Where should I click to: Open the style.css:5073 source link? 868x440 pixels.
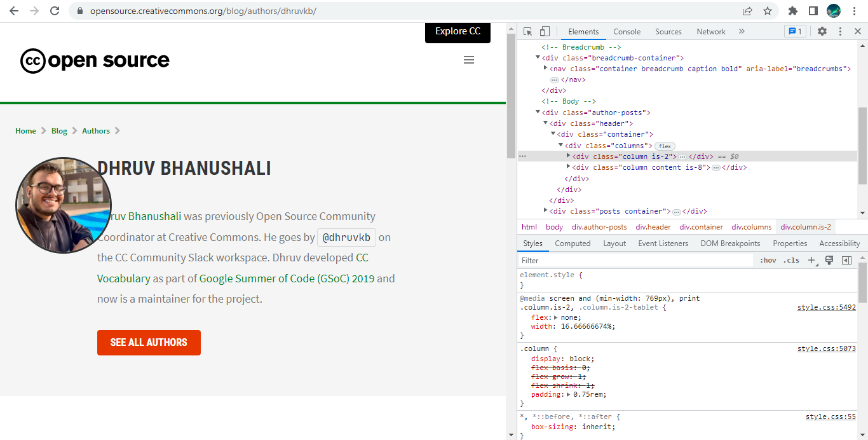(x=827, y=349)
